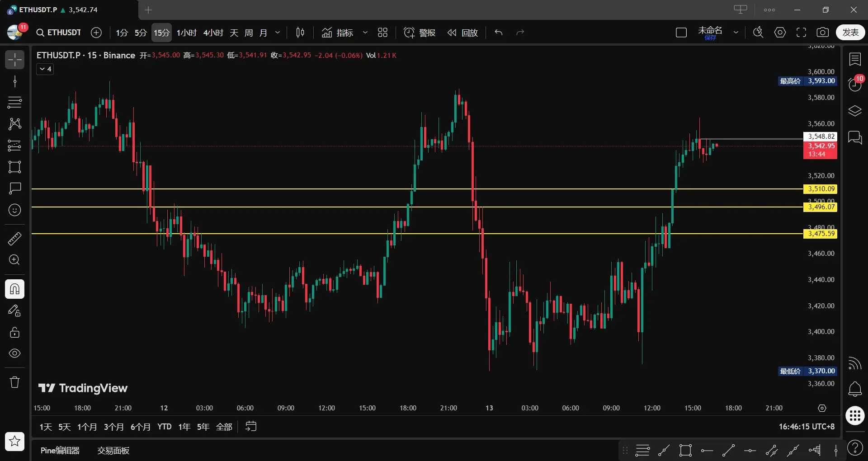Switch to the 4小时 timeframe

tap(213, 33)
